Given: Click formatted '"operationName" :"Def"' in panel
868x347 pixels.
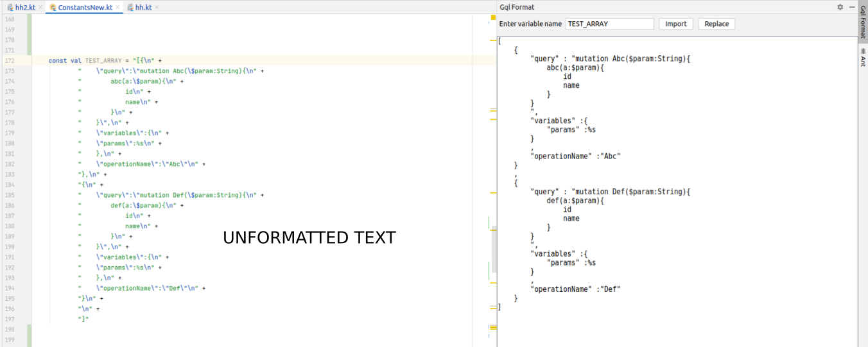Looking at the screenshot, I should (575, 289).
